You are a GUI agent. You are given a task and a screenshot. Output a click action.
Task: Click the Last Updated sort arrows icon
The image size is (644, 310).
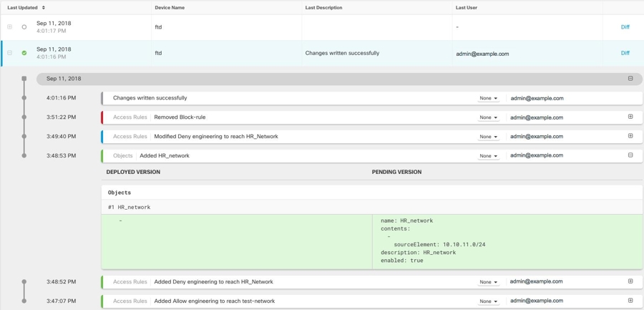click(x=44, y=8)
